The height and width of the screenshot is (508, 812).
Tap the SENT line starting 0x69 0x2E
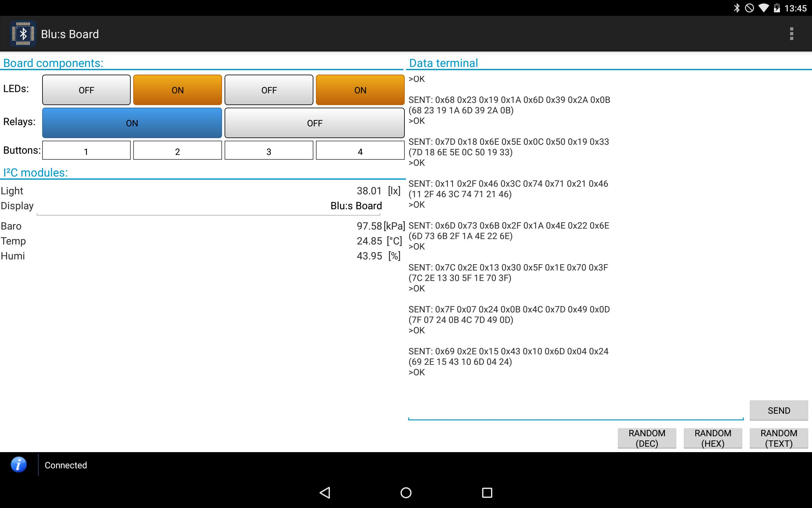(508, 351)
